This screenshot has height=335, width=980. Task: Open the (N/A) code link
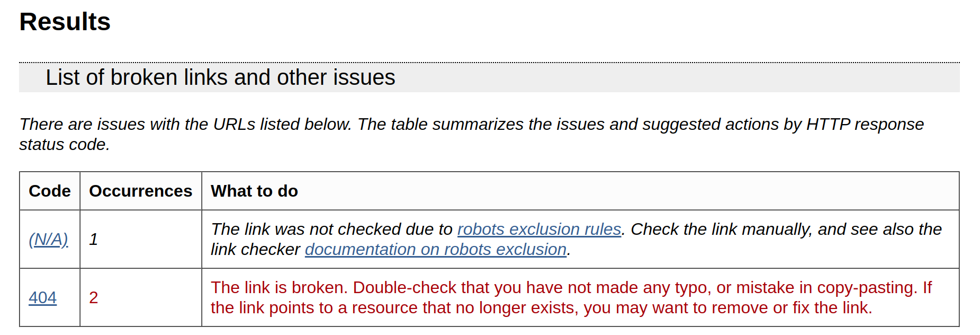[48, 240]
